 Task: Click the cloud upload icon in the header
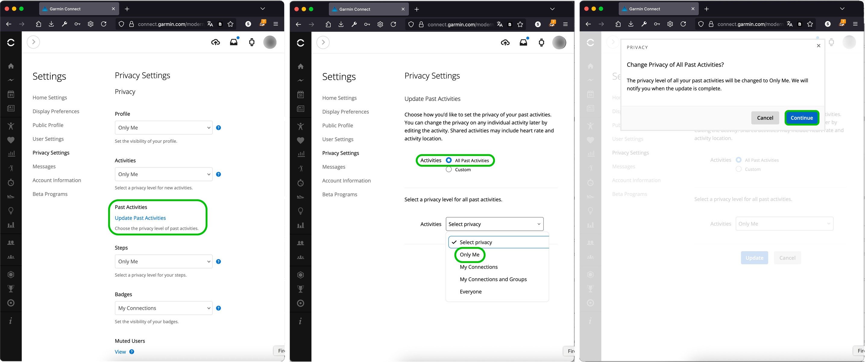click(x=216, y=42)
